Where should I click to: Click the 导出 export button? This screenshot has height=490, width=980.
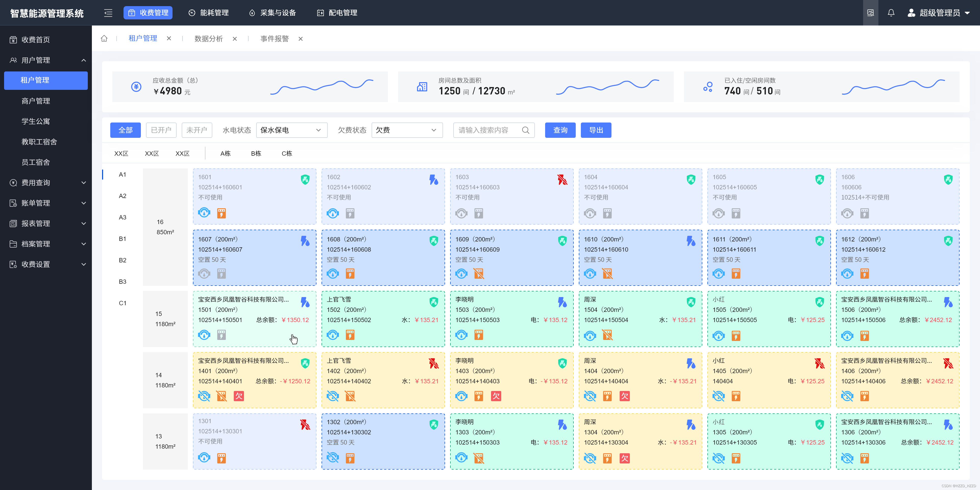tap(594, 130)
